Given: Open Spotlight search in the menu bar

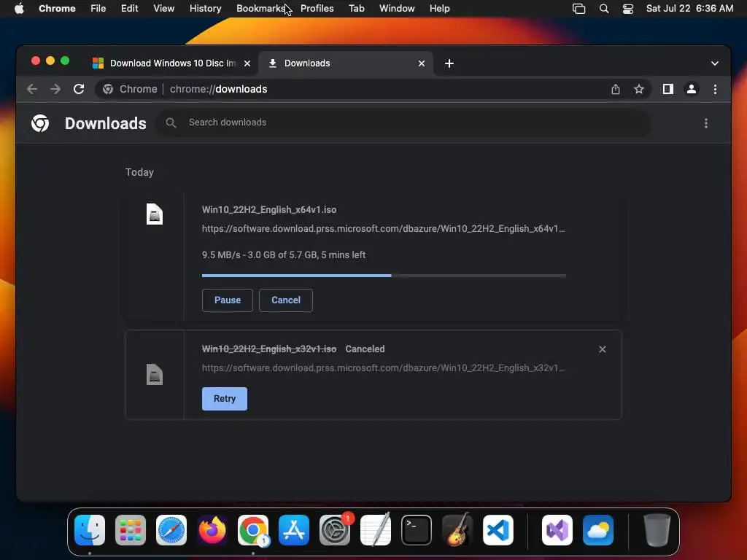Looking at the screenshot, I should pyautogui.click(x=604, y=9).
